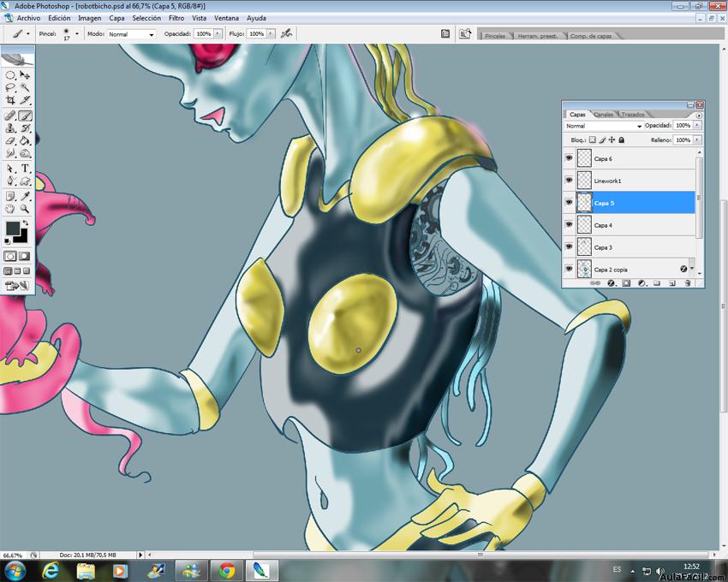This screenshot has width=728, height=582.
Task: Jump to ImageReady button in toolbox
Action: [x=17, y=286]
